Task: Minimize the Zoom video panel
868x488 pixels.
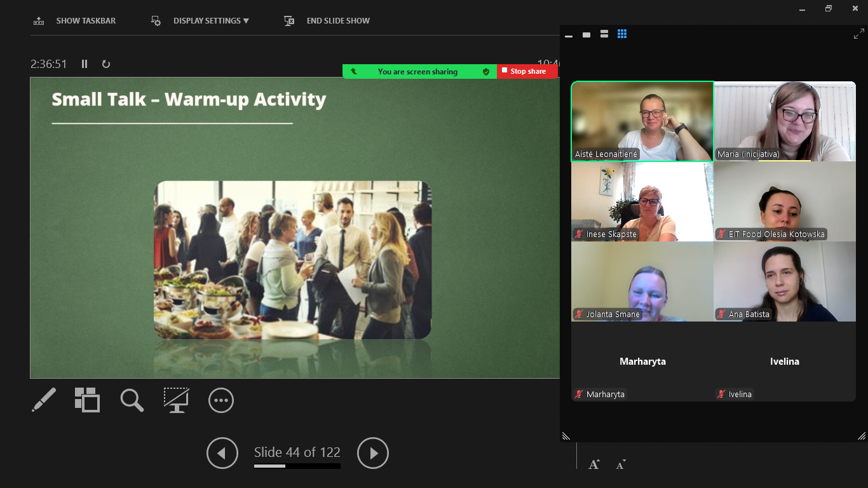Action: click(x=569, y=35)
